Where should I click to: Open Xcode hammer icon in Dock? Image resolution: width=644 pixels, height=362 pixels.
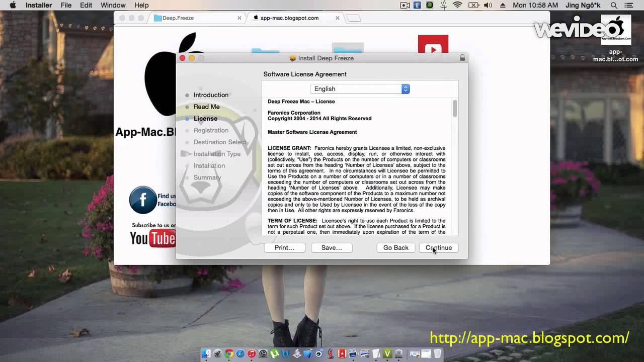pyautogui.click(x=308, y=354)
